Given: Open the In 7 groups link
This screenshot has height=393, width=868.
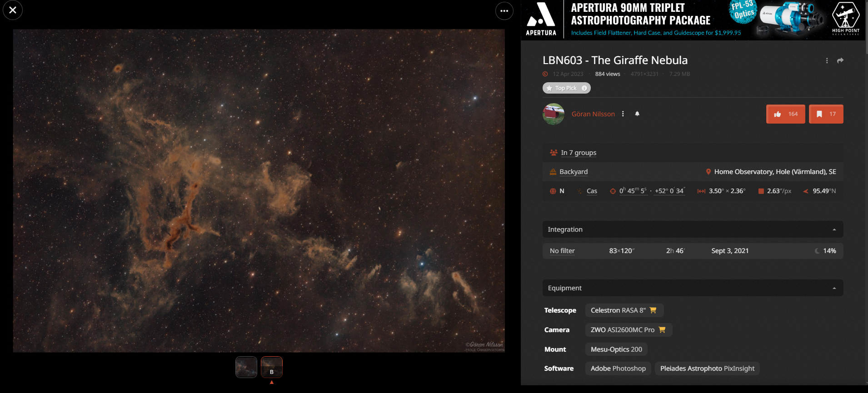Looking at the screenshot, I should (579, 153).
